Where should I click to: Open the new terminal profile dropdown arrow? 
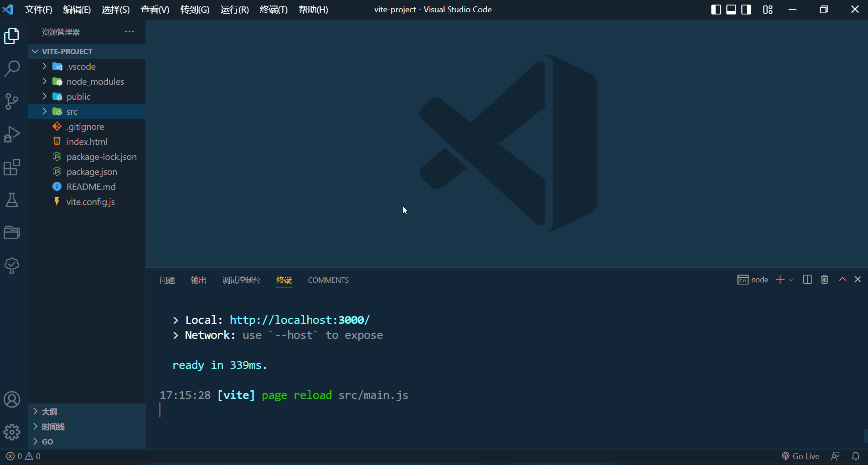[x=791, y=280]
